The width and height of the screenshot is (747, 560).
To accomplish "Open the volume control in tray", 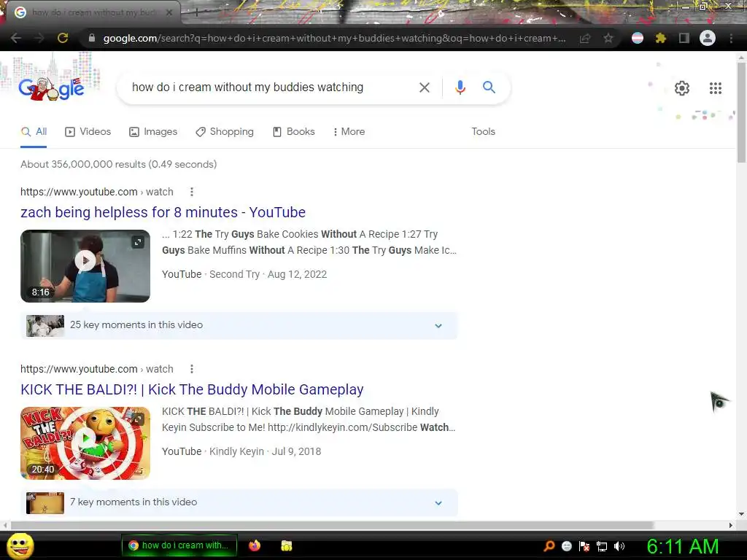I will click(x=619, y=546).
